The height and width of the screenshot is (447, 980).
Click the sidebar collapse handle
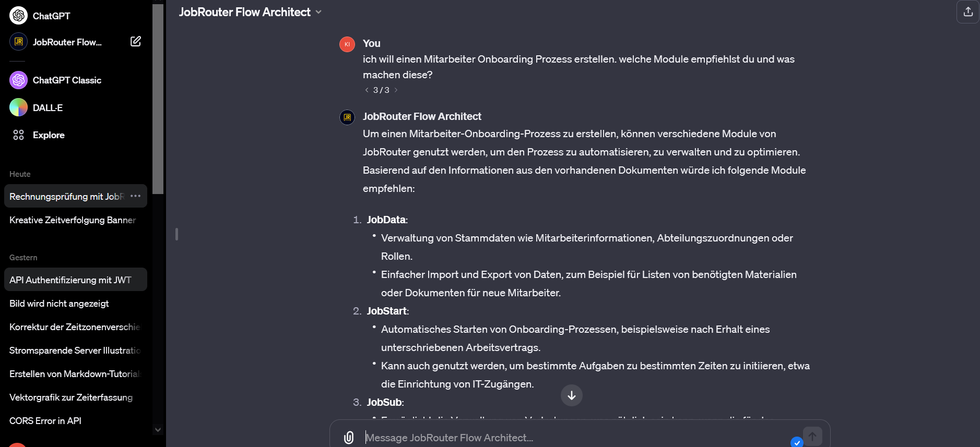coord(176,234)
